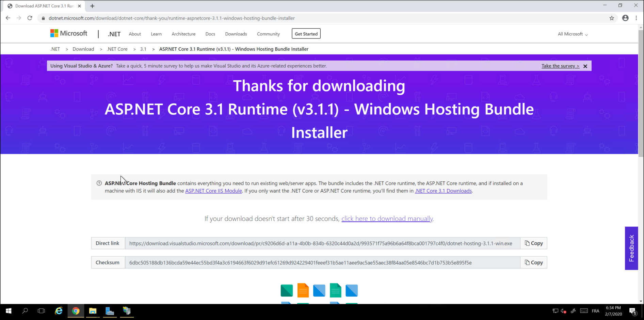Screen dimensions: 644x320
Task: Click the question mark help icon near the bundle description
Action: click(x=99, y=183)
